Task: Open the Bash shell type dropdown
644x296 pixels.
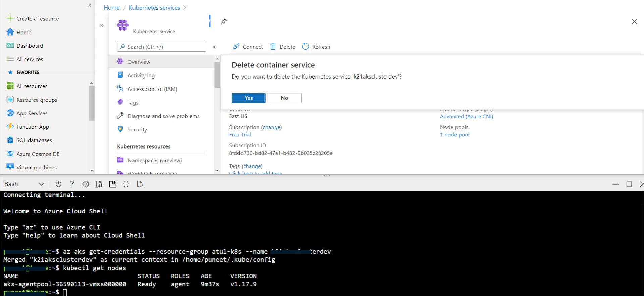Action: click(x=24, y=184)
